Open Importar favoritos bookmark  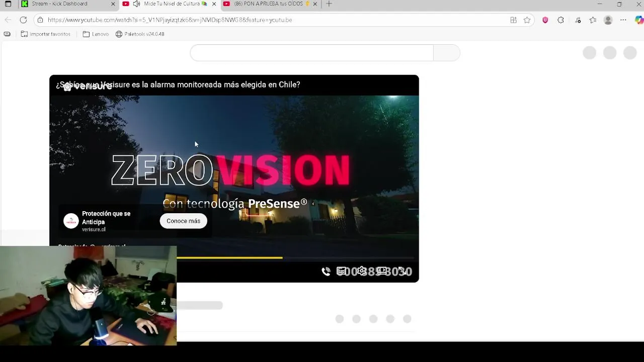coord(45,34)
